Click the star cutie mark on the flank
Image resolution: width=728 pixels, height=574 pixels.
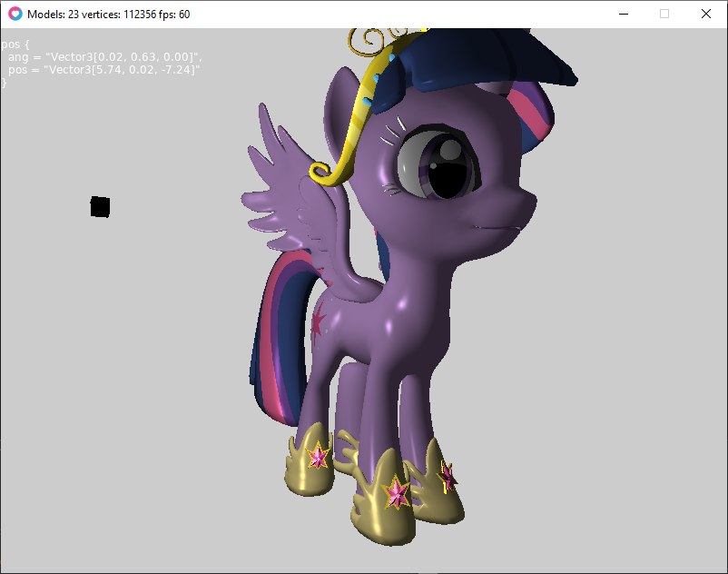(x=319, y=322)
